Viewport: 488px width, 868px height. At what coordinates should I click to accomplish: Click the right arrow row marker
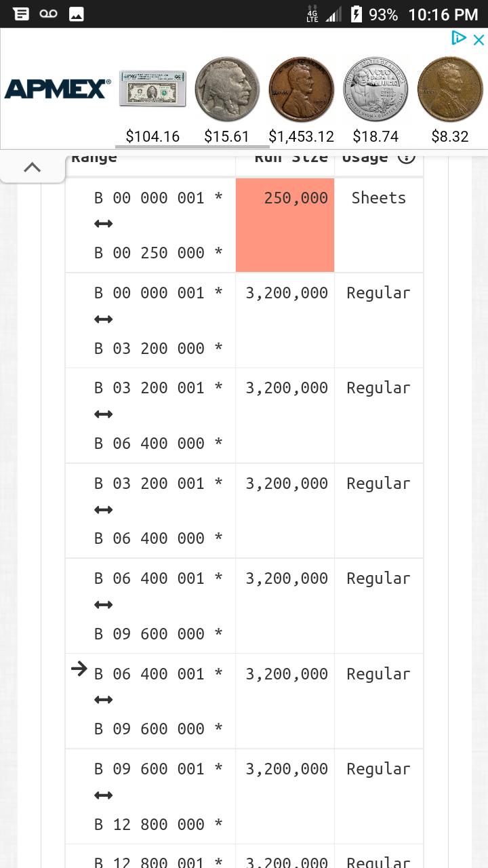click(79, 669)
